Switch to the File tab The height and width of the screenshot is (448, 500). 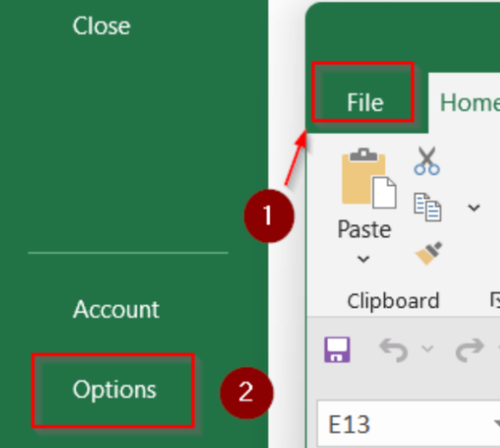coord(364,102)
